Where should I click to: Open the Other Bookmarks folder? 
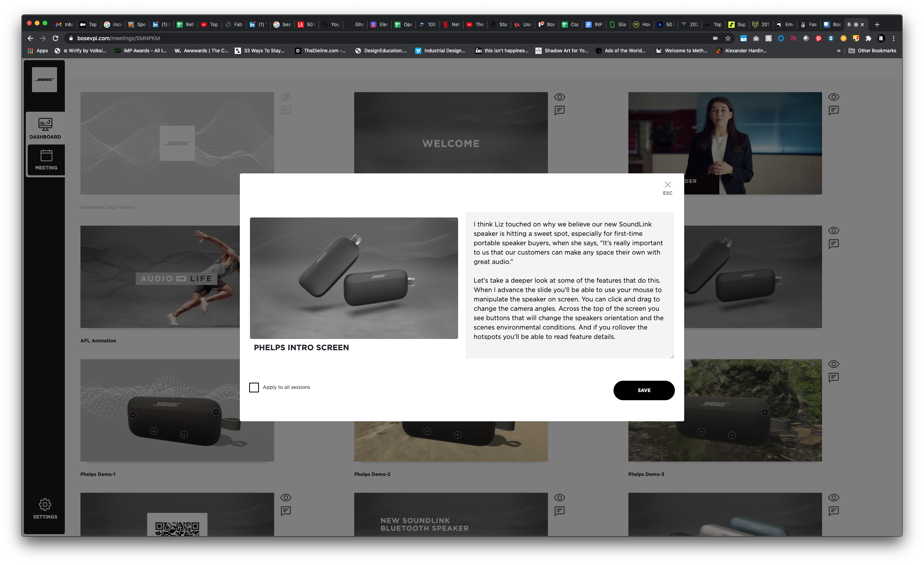point(872,51)
